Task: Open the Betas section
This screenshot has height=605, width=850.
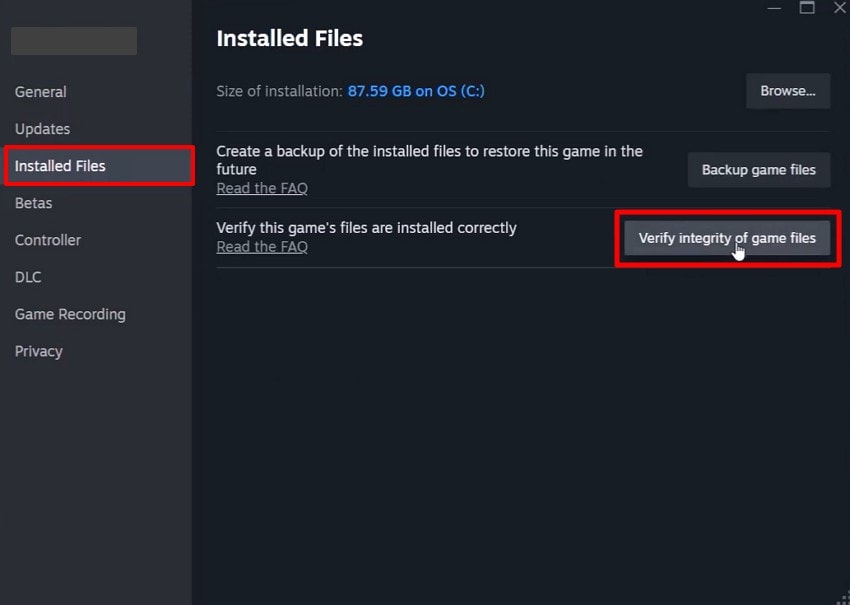Action: tap(33, 203)
